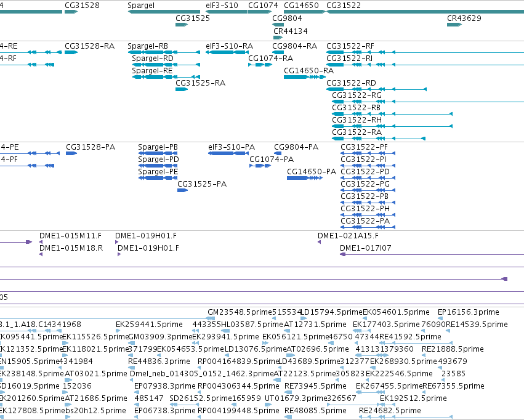524x420 pixels.
Task: Select the HL03587.5prime EST label
Action: (x=252, y=325)
